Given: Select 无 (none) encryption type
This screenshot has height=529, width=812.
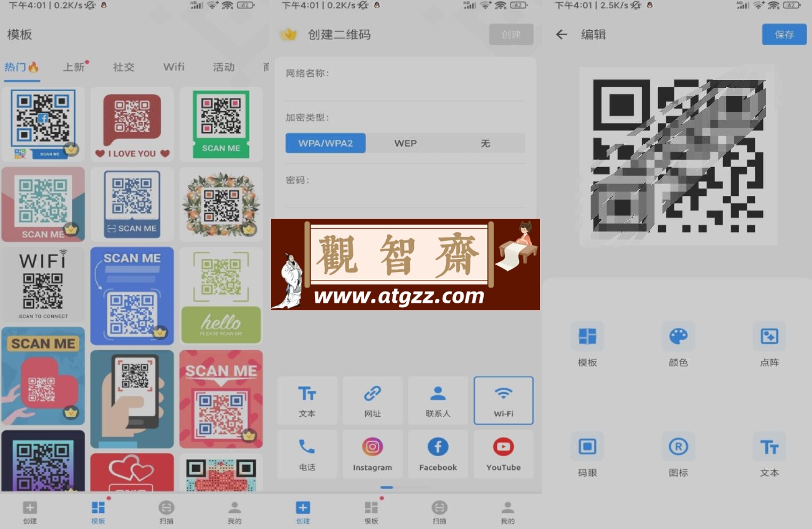Looking at the screenshot, I should click(485, 143).
